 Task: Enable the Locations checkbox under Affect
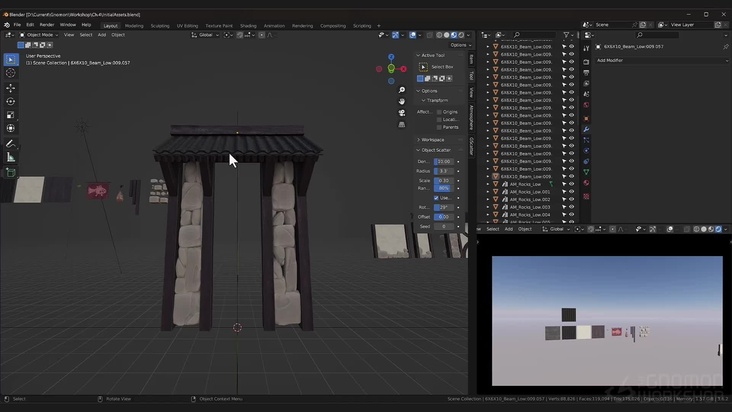pos(439,119)
